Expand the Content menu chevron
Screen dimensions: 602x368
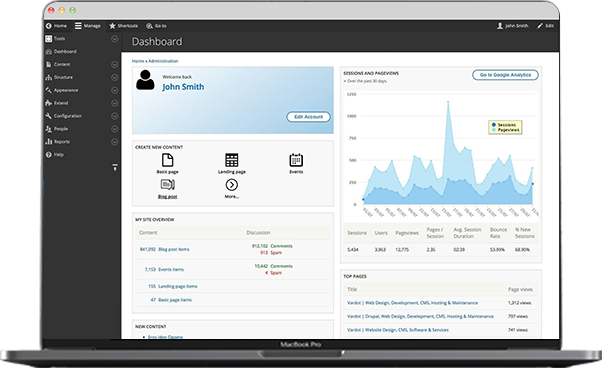(x=114, y=64)
